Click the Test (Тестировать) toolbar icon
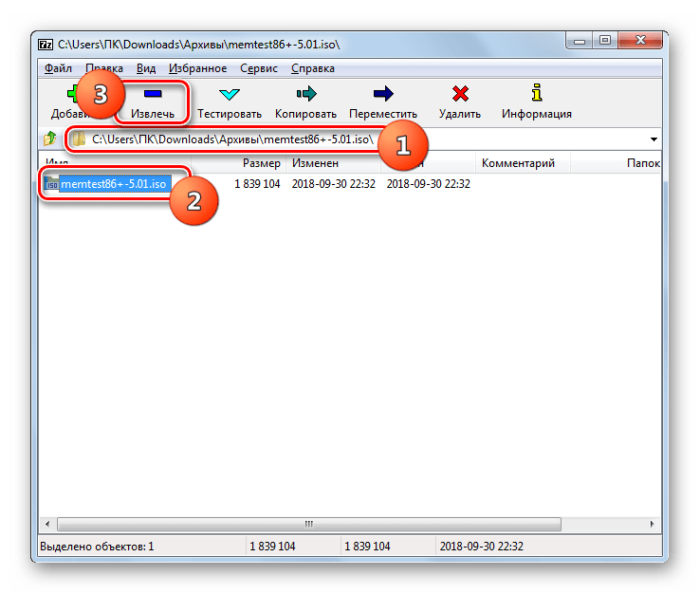The width and height of the screenshot is (700, 594). tap(230, 94)
